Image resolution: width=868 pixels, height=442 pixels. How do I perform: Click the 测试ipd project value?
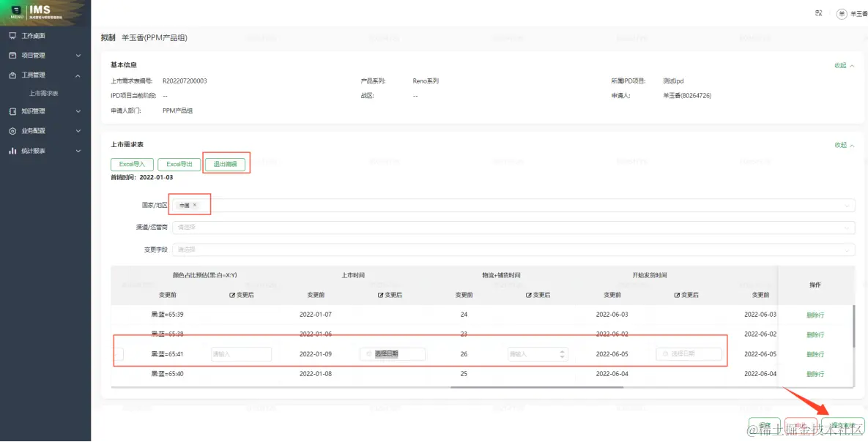click(673, 80)
